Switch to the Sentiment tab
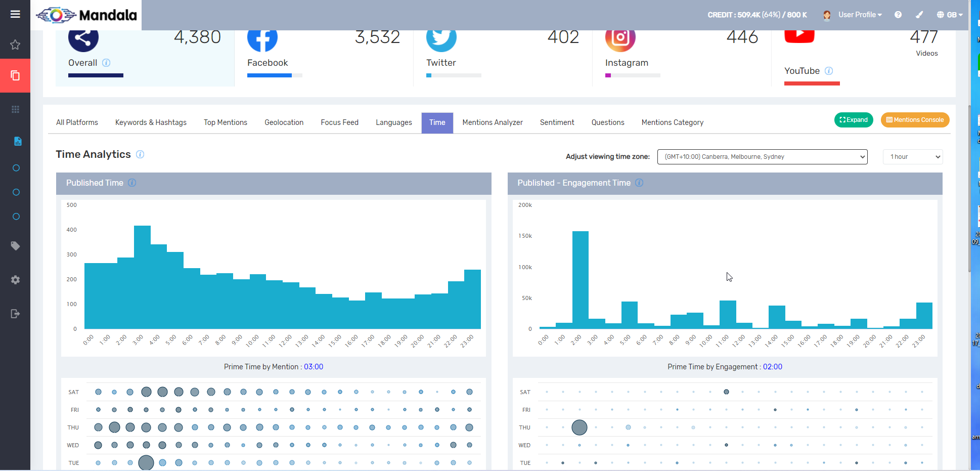 (557, 122)
